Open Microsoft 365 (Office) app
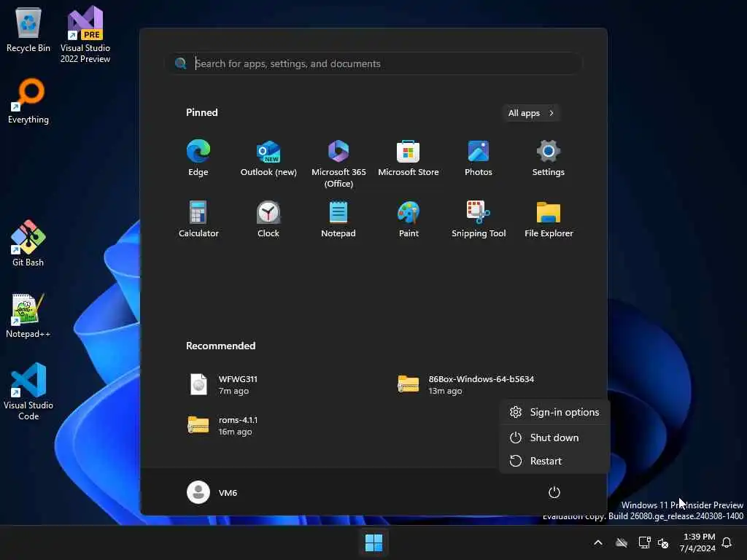747x560 pixels. (x=338, y=164)
